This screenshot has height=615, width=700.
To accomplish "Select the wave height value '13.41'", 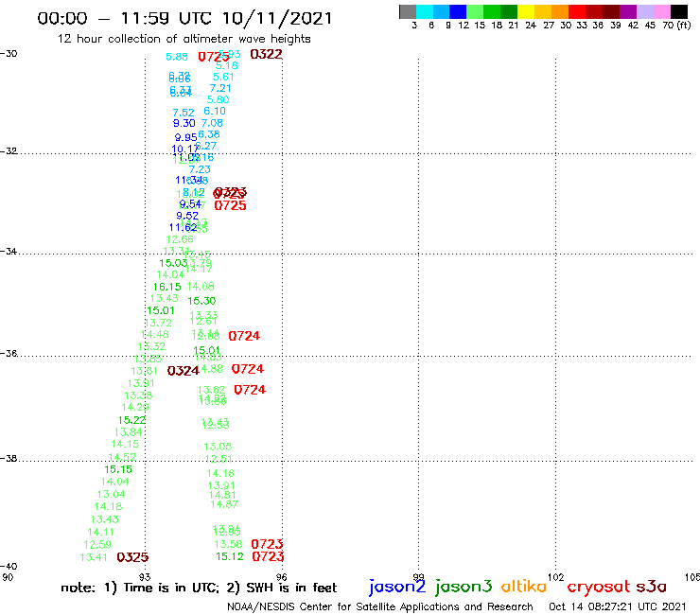I will [x=94, y=557].
